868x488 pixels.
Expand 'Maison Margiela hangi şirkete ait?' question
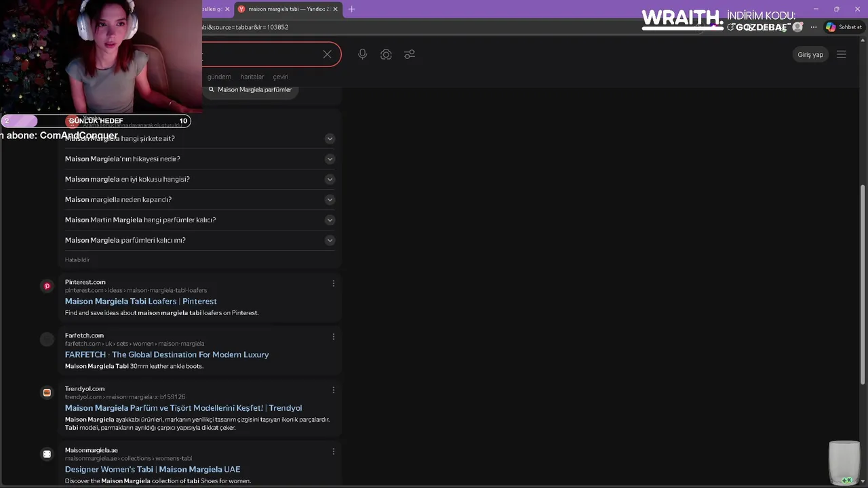click(200, 138)
